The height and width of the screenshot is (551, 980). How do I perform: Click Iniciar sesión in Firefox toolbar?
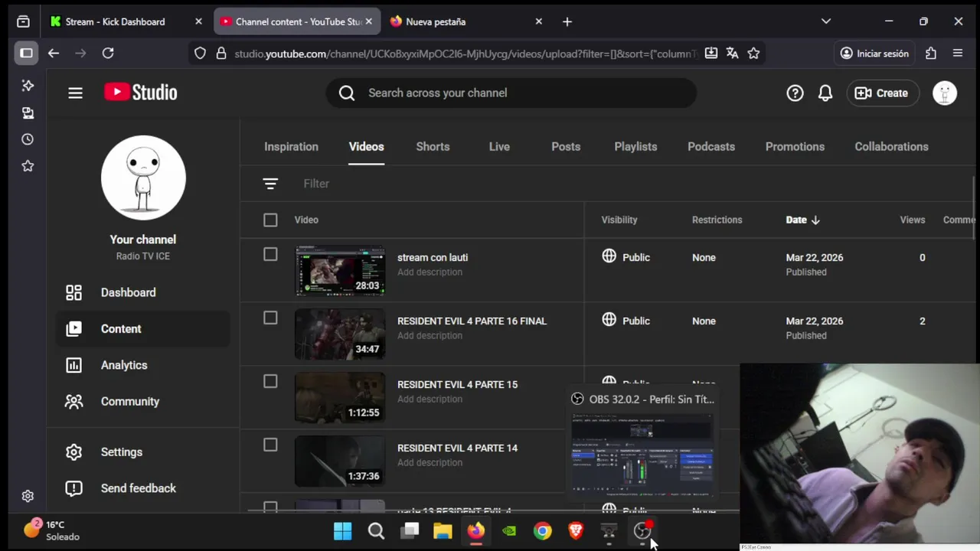point(874,54)
